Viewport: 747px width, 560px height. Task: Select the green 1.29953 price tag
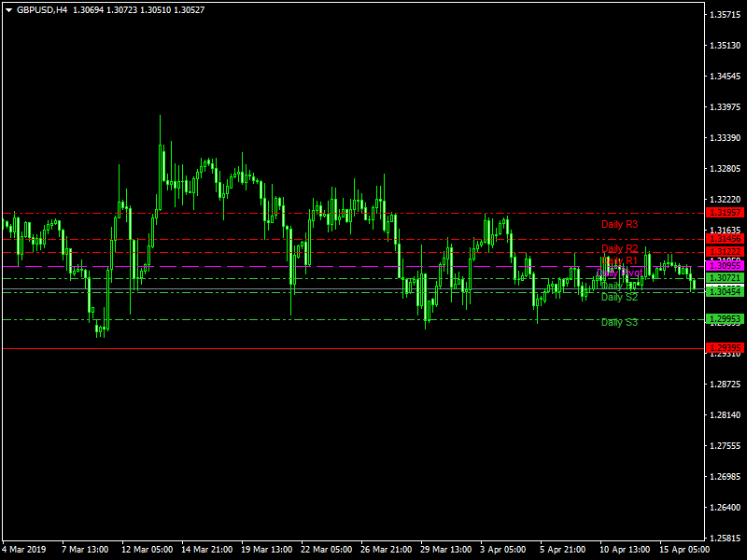tap(726, 319)
